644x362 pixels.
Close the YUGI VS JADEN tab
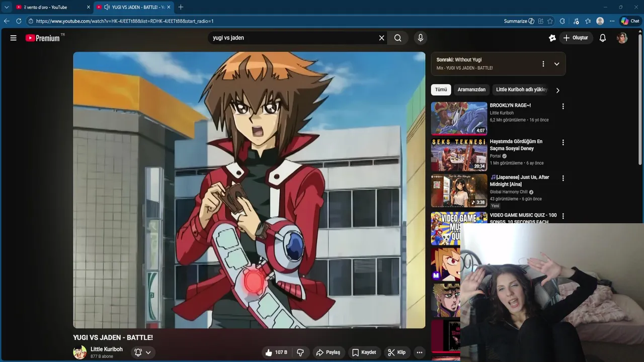click(x=169, y=7)
